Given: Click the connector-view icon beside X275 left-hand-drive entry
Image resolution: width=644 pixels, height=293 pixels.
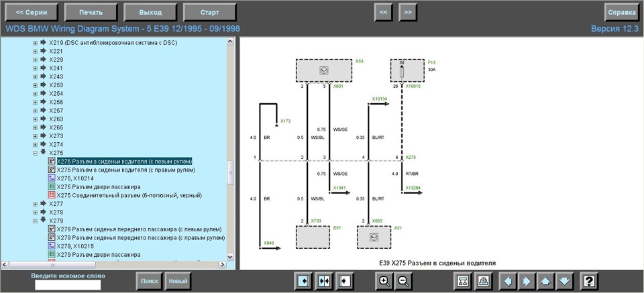Looking at the screenshot, I should (52, 161).
